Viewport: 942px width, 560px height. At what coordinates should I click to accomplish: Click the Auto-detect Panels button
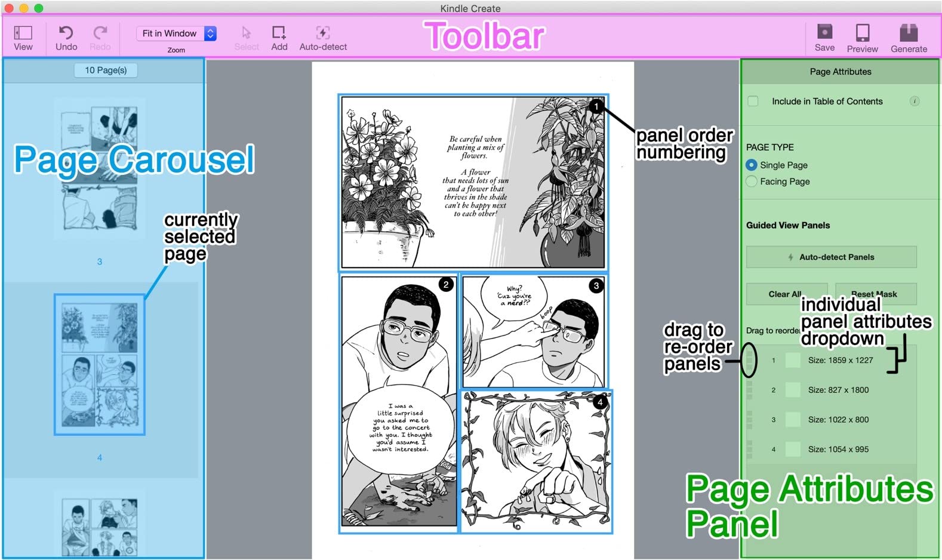pyautogui.click(x=831, y=257)
